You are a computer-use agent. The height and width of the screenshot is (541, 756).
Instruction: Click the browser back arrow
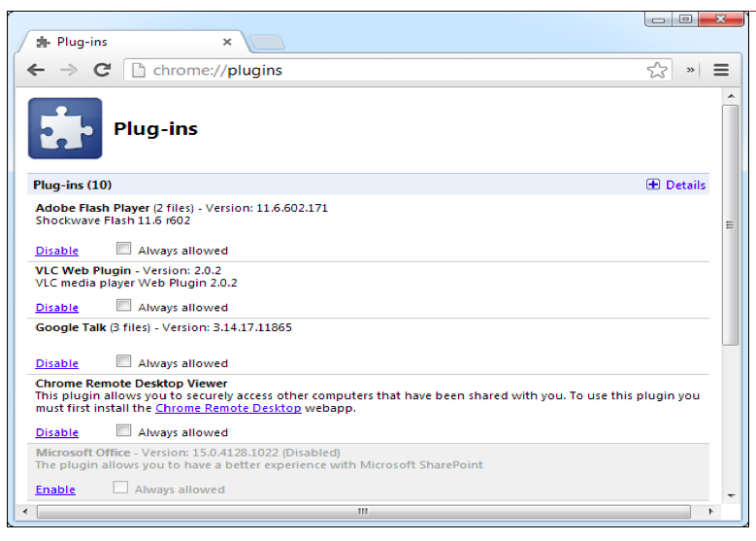point(36,70)
